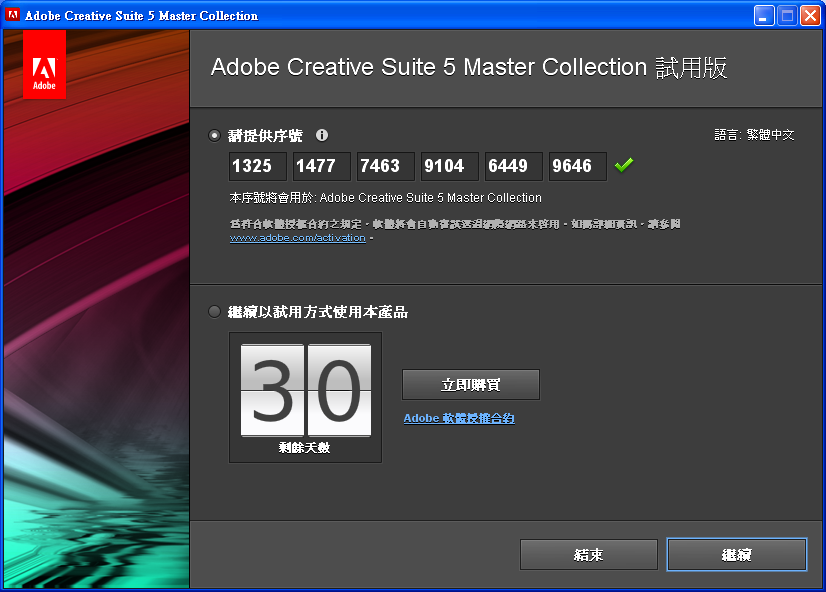Click the Adobe icon in the title bar
This screenshot has width=826, height=592.
point(13,15)
